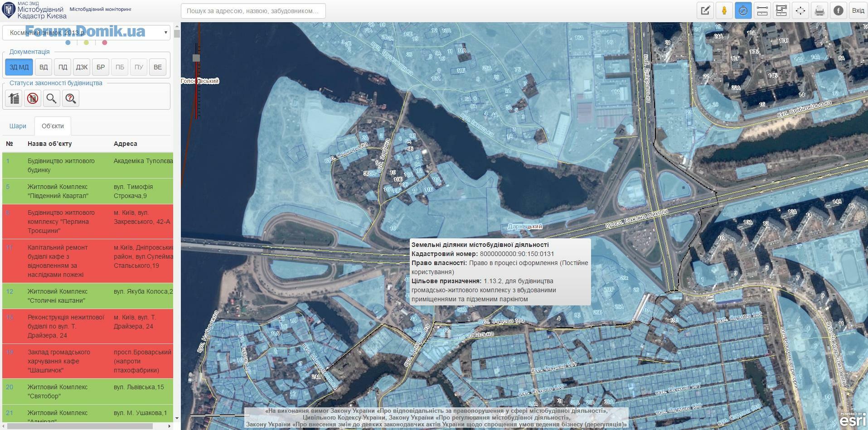Image resolution: width=868 pixels, height=430 pixels.
Task: Click the blue basemap dot indicator
Action: [x=68, y=43]
